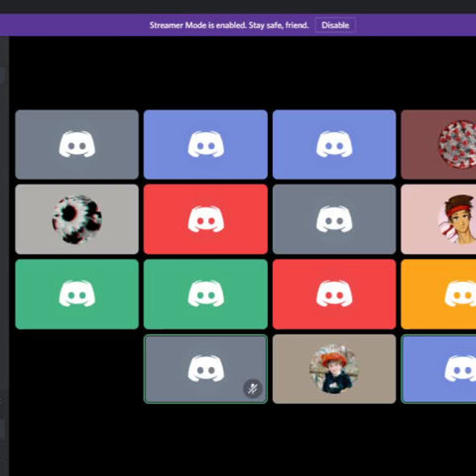Viewport: 476px width, 476px height.
Task: Select the muted microphone icon on the gray tile
Action: tap(253, 388)
